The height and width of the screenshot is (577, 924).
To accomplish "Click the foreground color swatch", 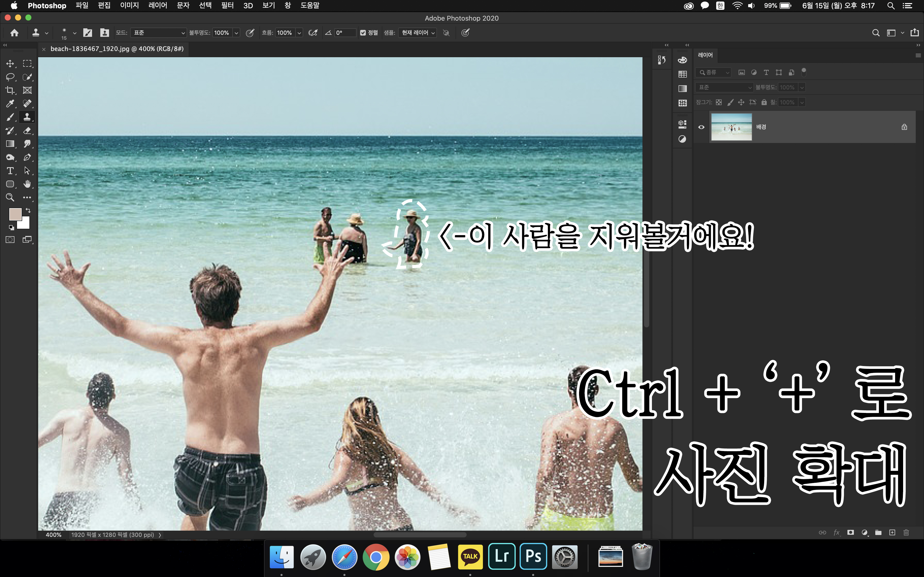I will pyautogui.click(x=15, y=214).
